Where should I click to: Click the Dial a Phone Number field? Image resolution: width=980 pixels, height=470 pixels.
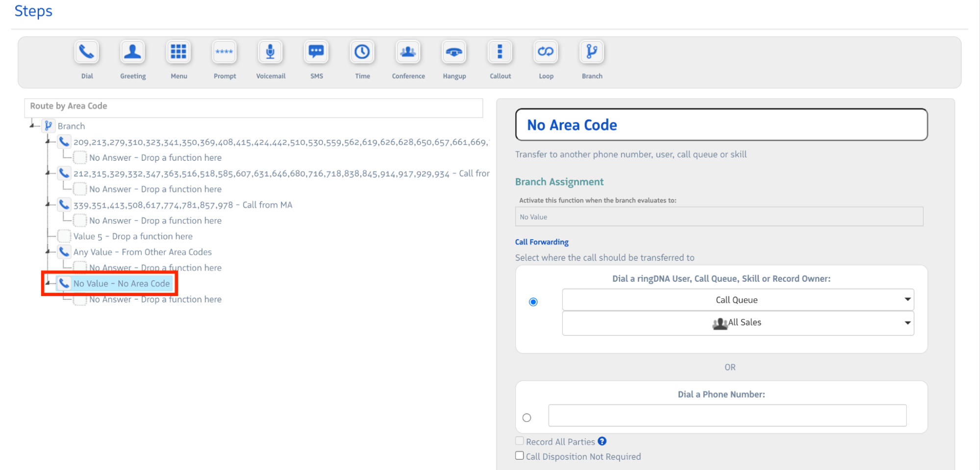click(x=727, y=416)
